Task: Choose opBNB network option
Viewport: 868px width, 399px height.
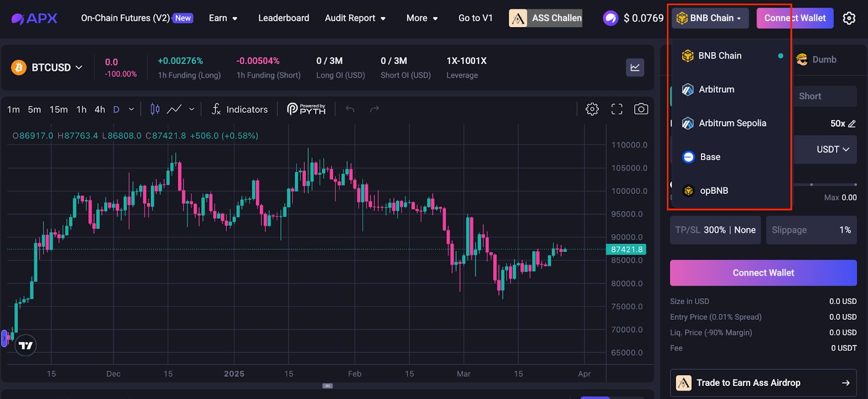Action: point(713,191)
